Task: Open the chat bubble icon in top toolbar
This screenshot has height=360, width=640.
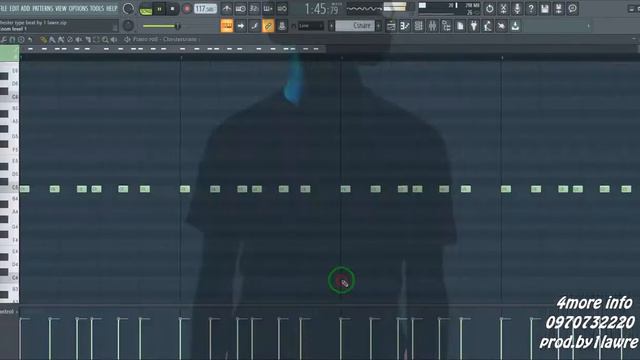Action: [x=573, y=9]
